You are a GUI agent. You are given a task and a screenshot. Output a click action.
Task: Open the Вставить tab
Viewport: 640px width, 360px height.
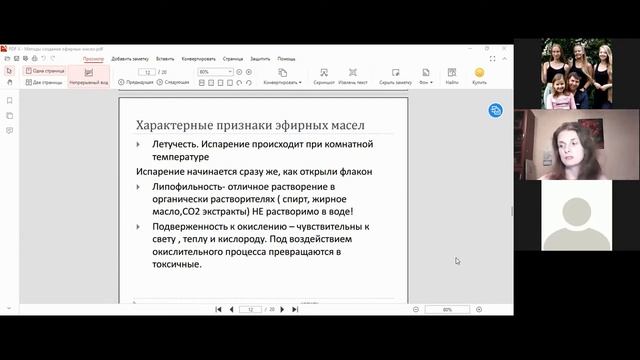[x=165, y=59]
